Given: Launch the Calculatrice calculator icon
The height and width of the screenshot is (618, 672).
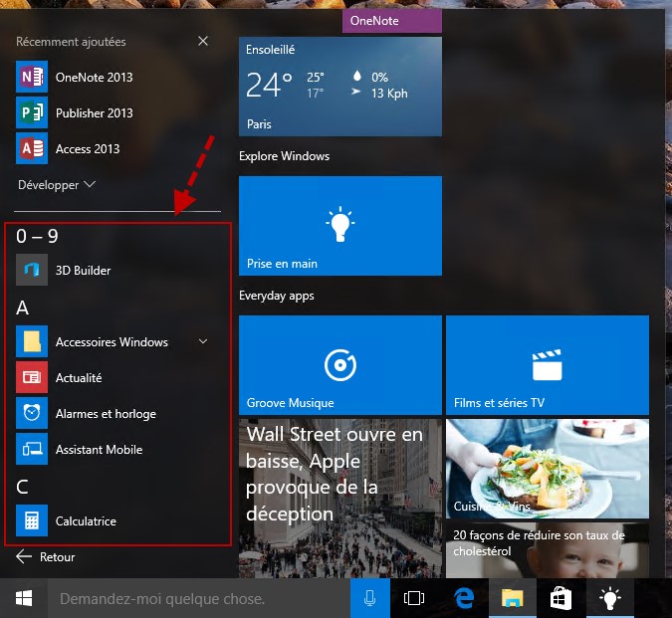Looking at the screenshot, I should (x=32, y=520).
